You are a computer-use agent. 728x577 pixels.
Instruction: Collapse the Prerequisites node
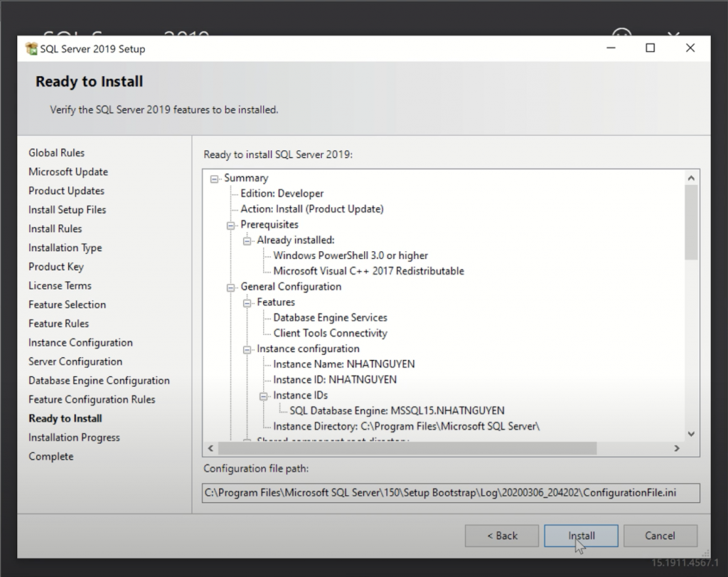coord(230,226)
